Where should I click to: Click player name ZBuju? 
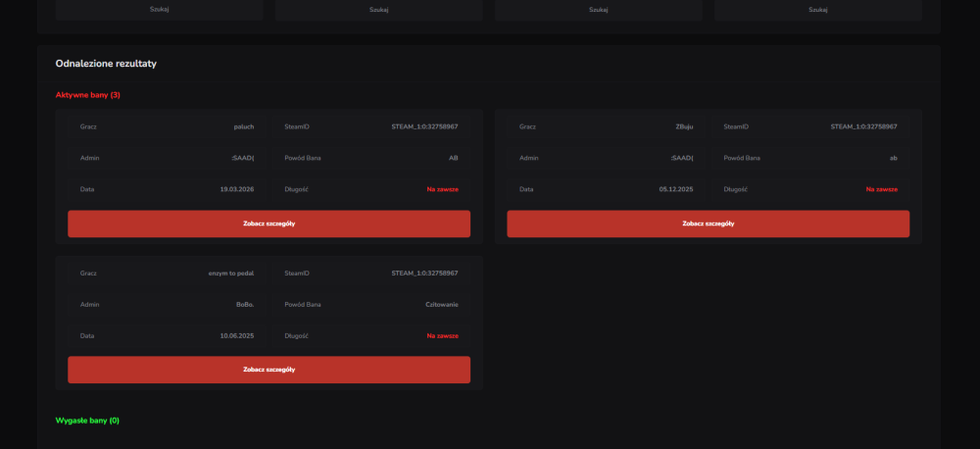pyautogui.click(x=684, y=126)
